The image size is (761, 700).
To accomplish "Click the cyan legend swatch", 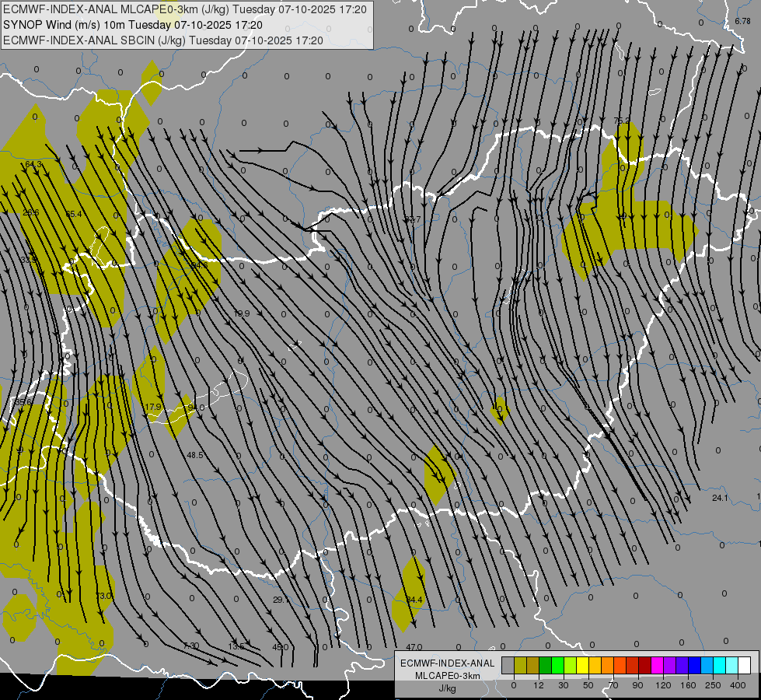I will point(720,665).
